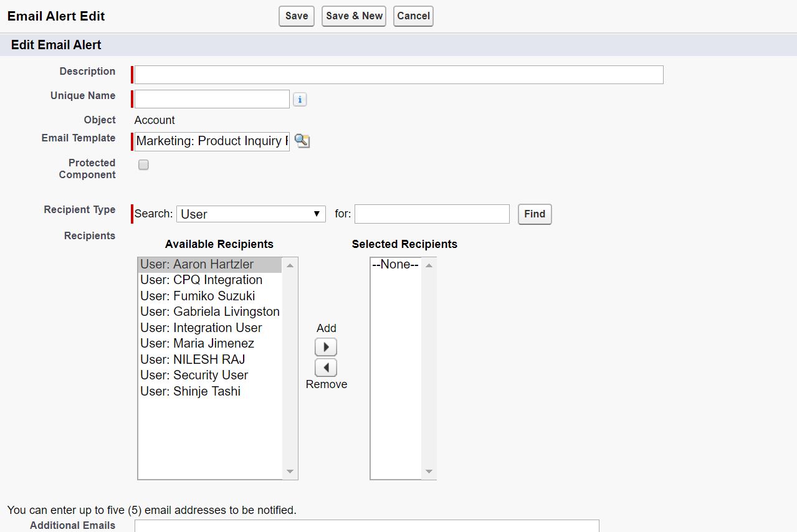The height and width of the screenshot is (532, 797).
Task: Focus the Unique Name input field
Action: coord(212,99)
